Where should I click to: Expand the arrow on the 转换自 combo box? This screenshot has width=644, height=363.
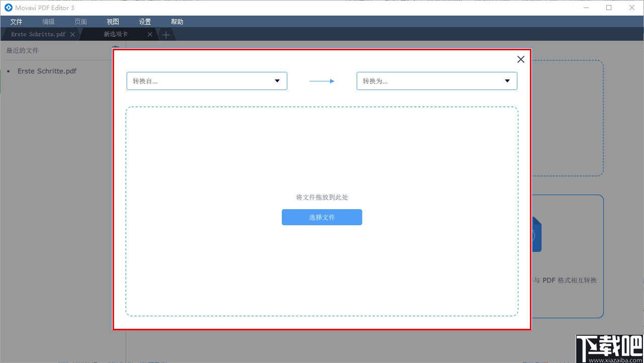tap(277, 80)
